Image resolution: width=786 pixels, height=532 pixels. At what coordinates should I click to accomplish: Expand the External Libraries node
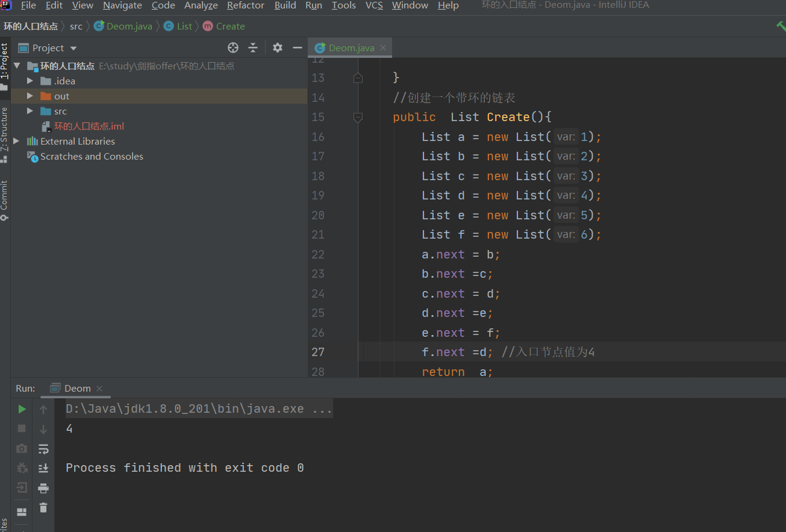click(x=16, y=141)
